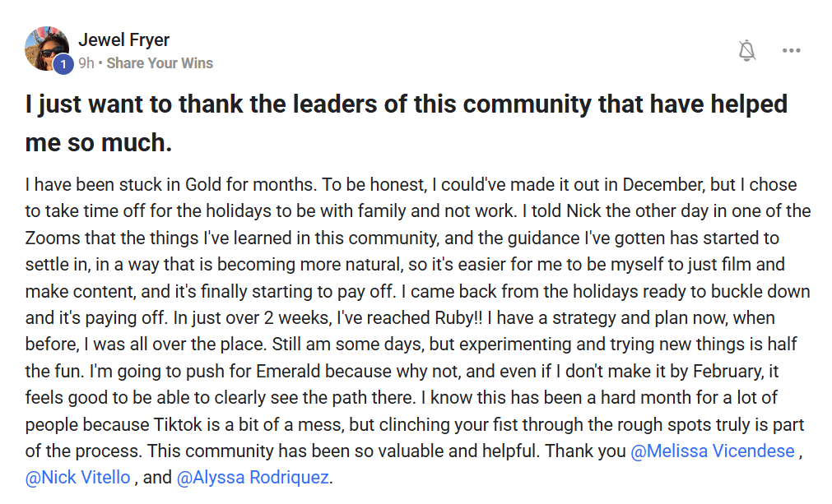Click the word Emerald in the post
The height and width of the screenshot is (504, 832).
(288, 371)
